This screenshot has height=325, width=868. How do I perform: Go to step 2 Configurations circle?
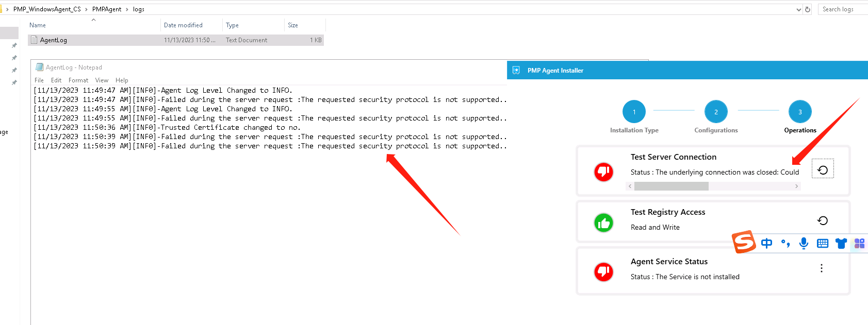click(716, 111)
